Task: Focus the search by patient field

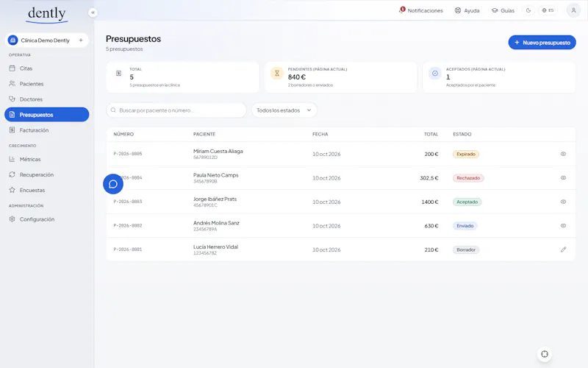Action: coord(176,110)
